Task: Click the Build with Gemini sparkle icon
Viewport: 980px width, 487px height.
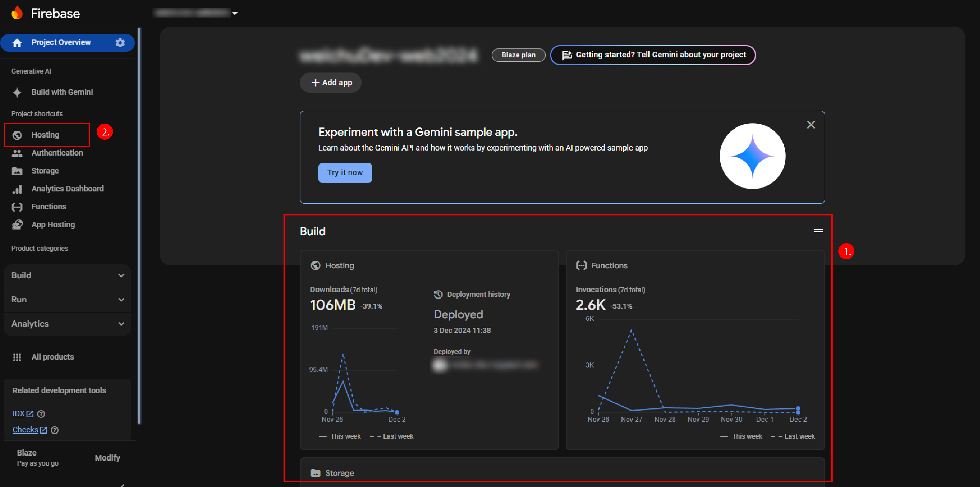Action: pyautogui.click(x=17, y=92)
